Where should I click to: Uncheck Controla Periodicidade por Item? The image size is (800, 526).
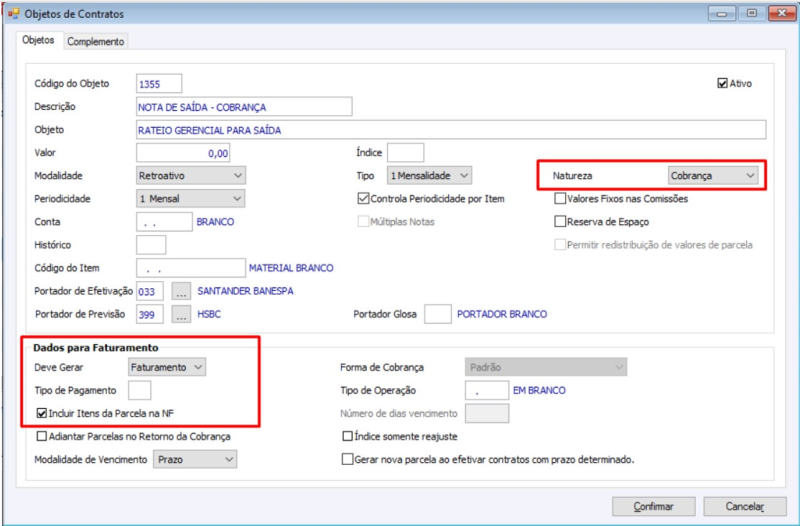[363, 198]
